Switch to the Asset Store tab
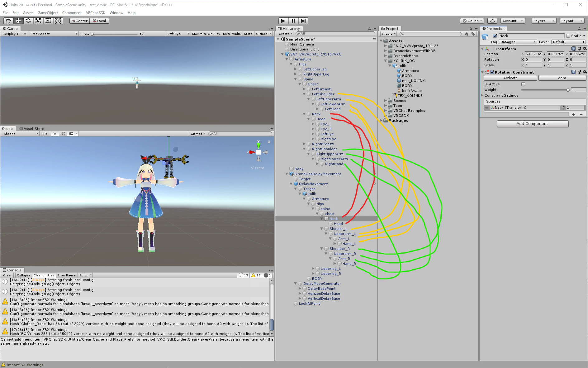This screenshot has height=368, width=588. (31, 129)
